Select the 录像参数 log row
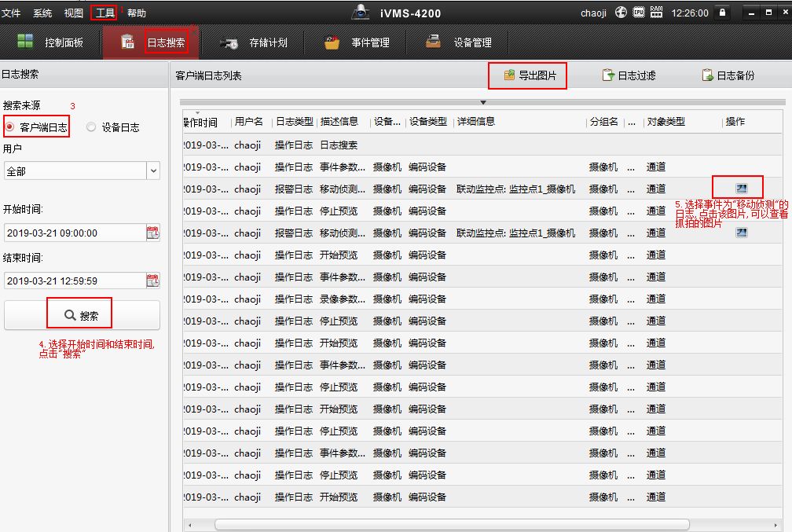The image size is (792, 532). pyautogui.click(x=482, y=299)
